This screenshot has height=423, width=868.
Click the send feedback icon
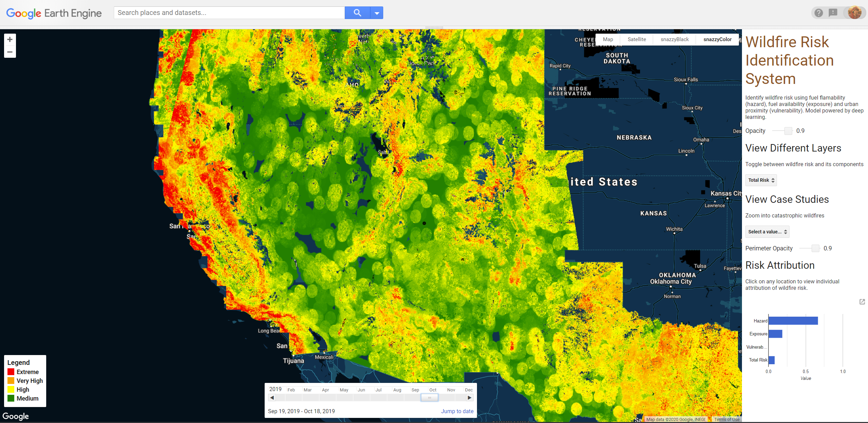[x=833, y=13]
